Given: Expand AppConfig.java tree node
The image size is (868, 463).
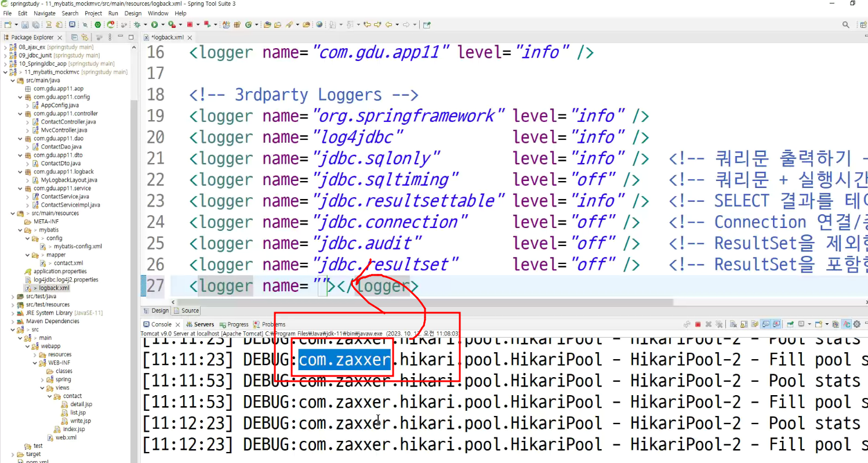Looking at the screenshot, I should point(28,105).
